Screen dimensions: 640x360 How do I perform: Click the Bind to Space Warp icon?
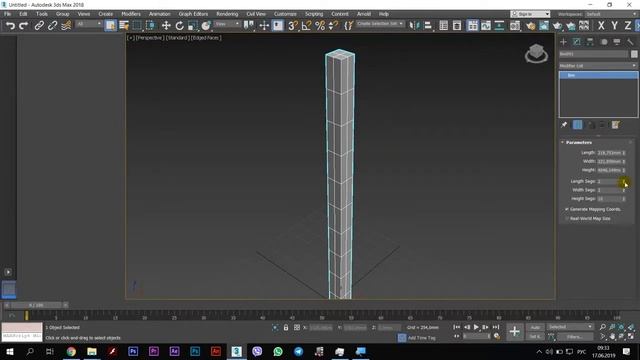66,26
